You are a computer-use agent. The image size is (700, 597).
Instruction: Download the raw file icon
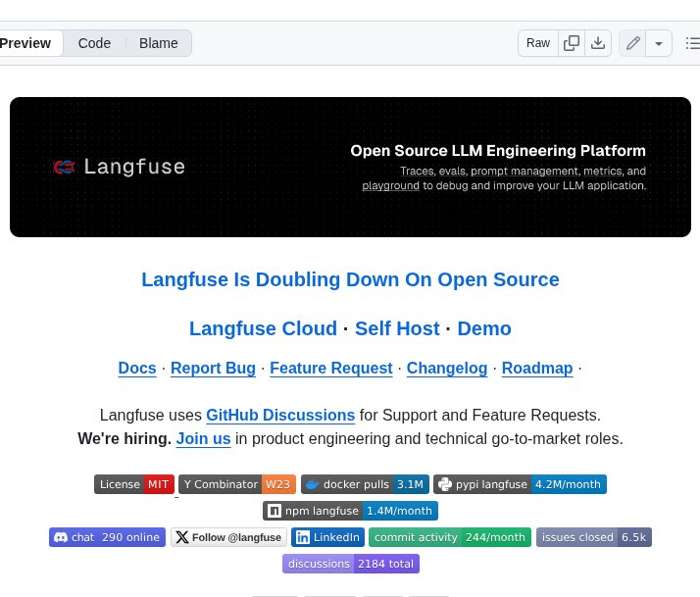[x=598, y=43]
